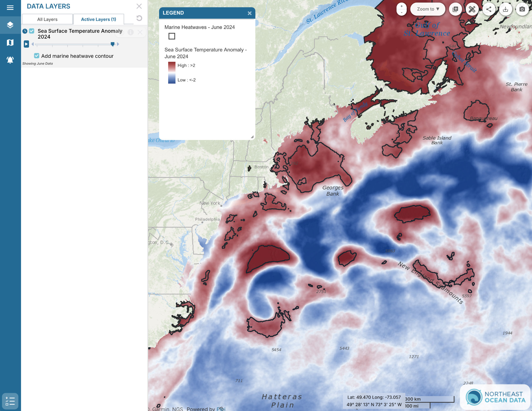This screenshot has height=411, width=532.
Task: Click the layer info button
Action: [x=130, y=32]
